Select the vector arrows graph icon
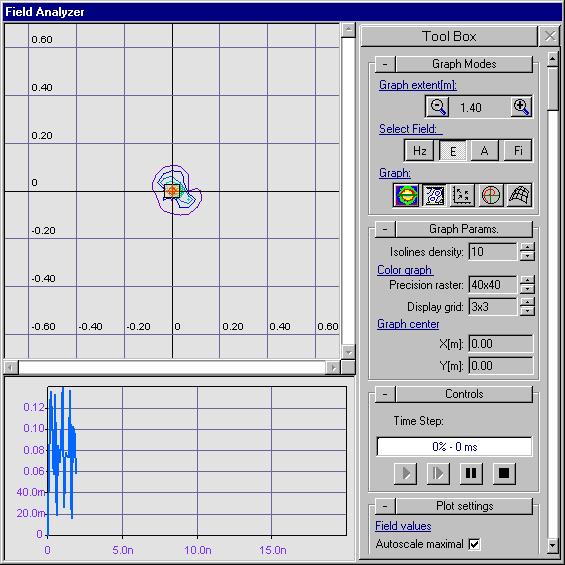Viewport: 565px width, 565px height. 462,195
